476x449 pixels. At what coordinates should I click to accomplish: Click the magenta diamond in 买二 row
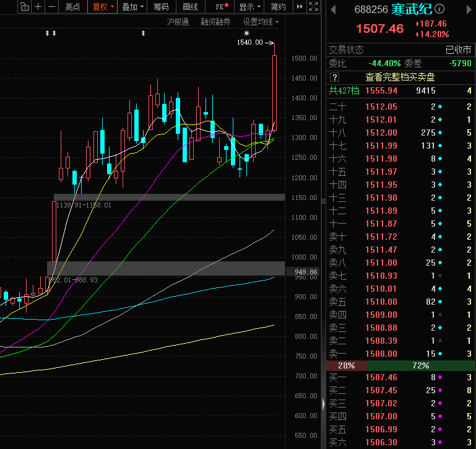point(440,390)
